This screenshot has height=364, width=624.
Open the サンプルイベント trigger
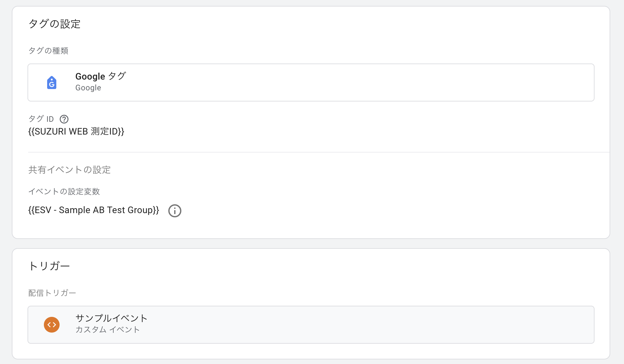[x=111, y=318]
